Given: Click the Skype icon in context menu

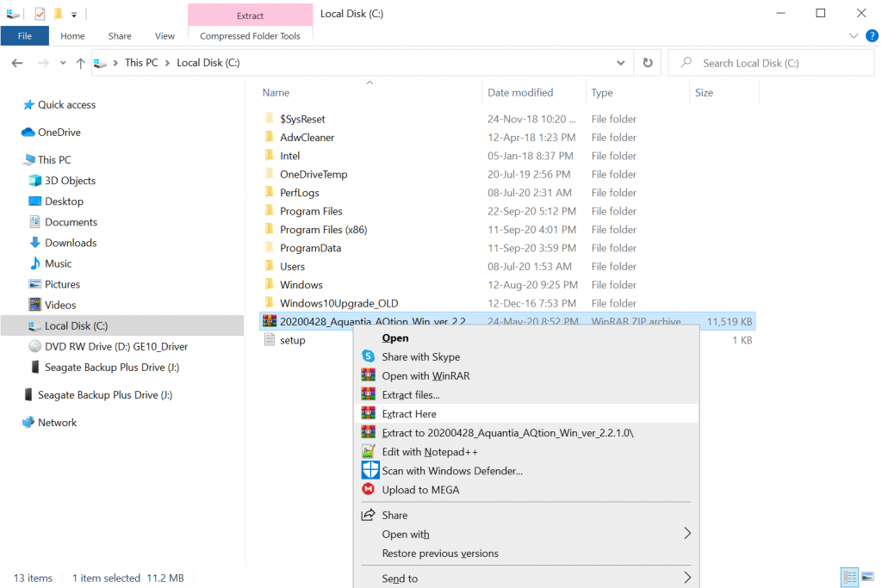Looking at the screenshot, I should [x=369, y=356].
